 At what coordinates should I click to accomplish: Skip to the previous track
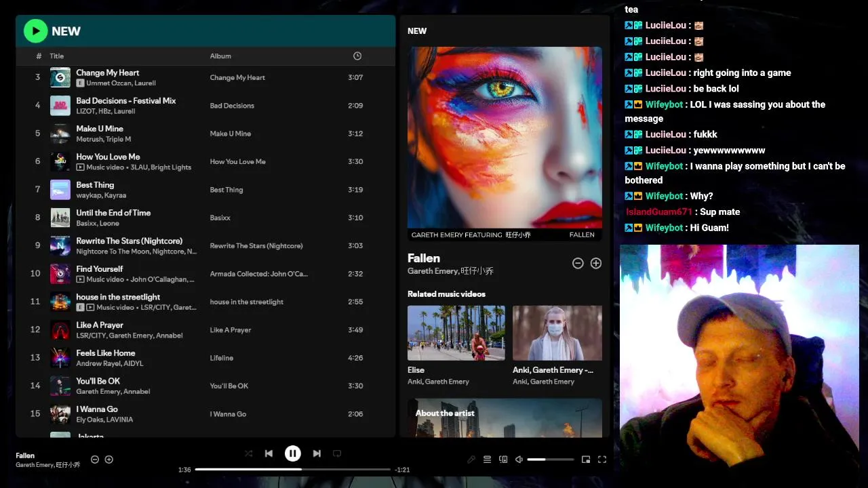(269, 453)
